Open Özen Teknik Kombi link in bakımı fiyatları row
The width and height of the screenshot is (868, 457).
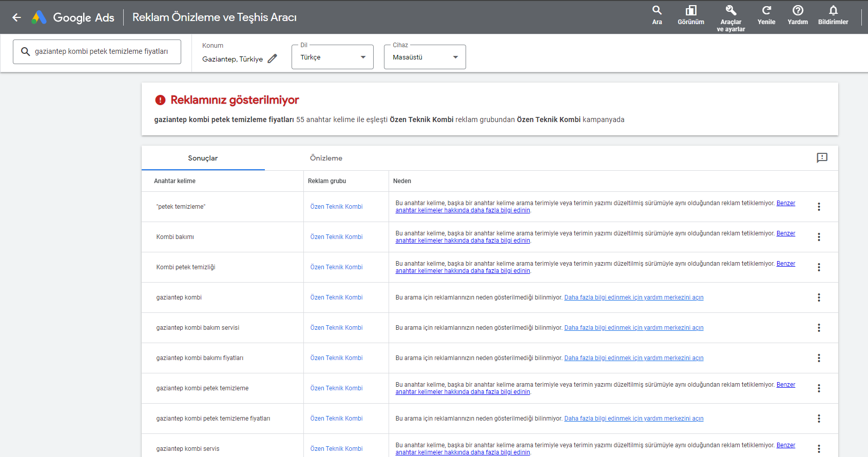(x=336, y=358)
